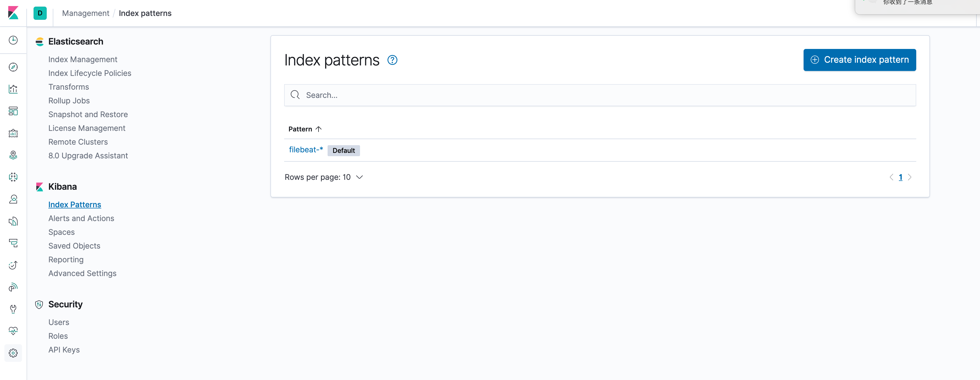Open the filebeat-* index pattern

point(306,150)
